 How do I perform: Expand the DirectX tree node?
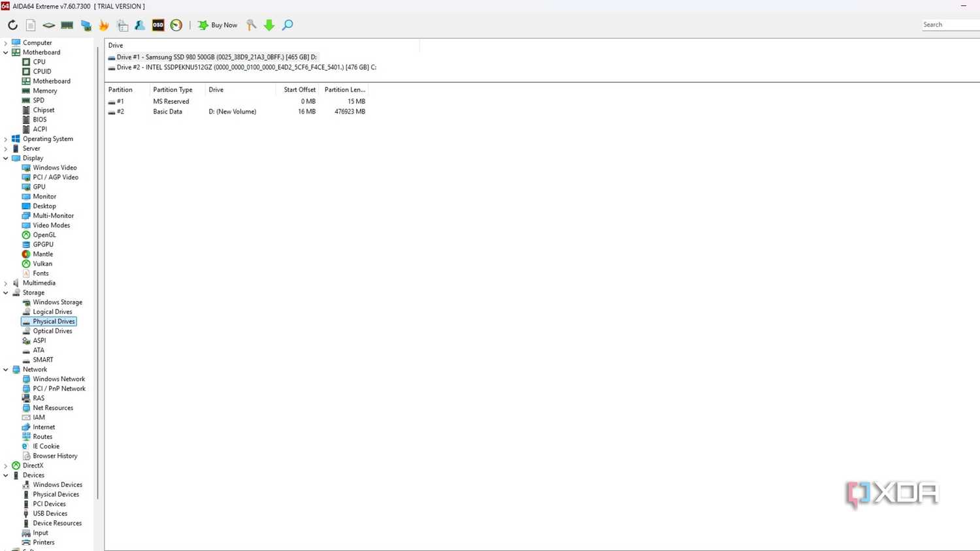point(6,465)
